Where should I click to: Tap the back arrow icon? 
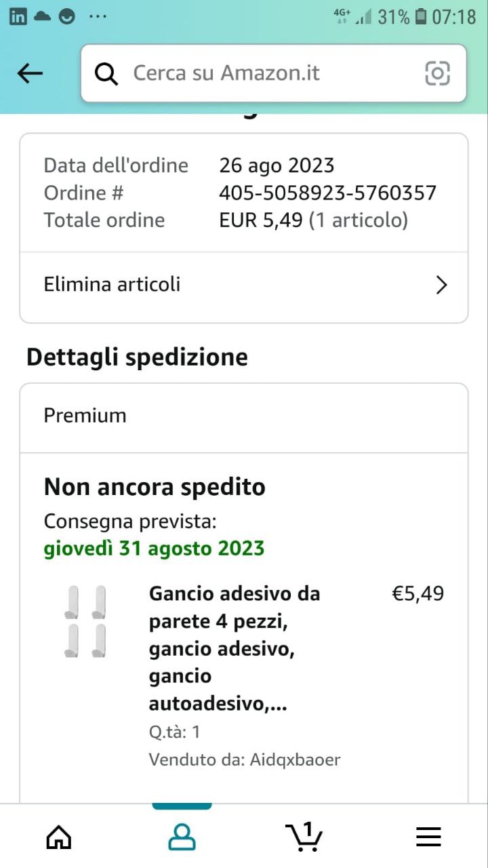30,73
